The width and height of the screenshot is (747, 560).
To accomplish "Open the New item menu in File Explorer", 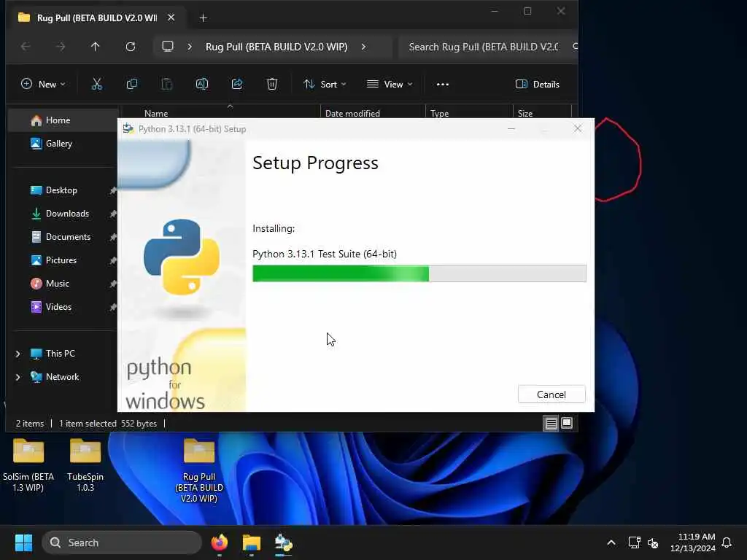I will 43,85.
